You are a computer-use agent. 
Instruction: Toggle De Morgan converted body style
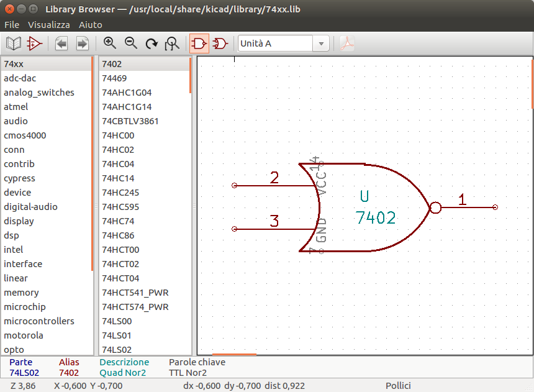[x=220, y=43]
